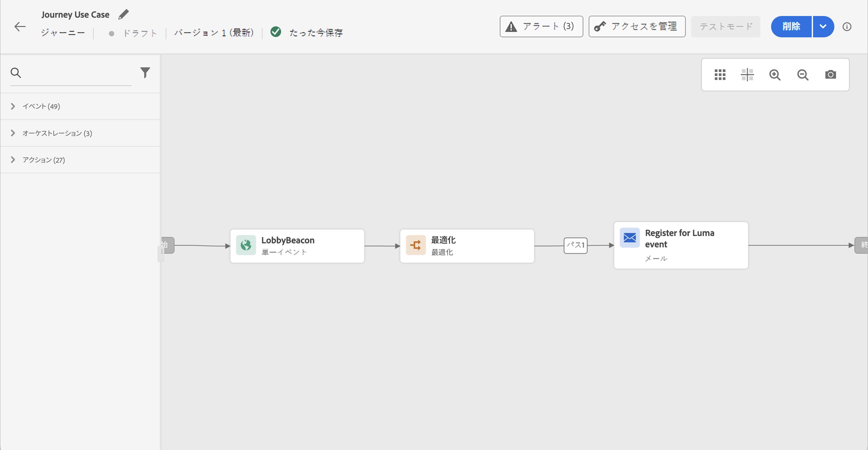Zoom out of the journey canvas
This screenshot has width=868, height=450.
tap(803, 75)
